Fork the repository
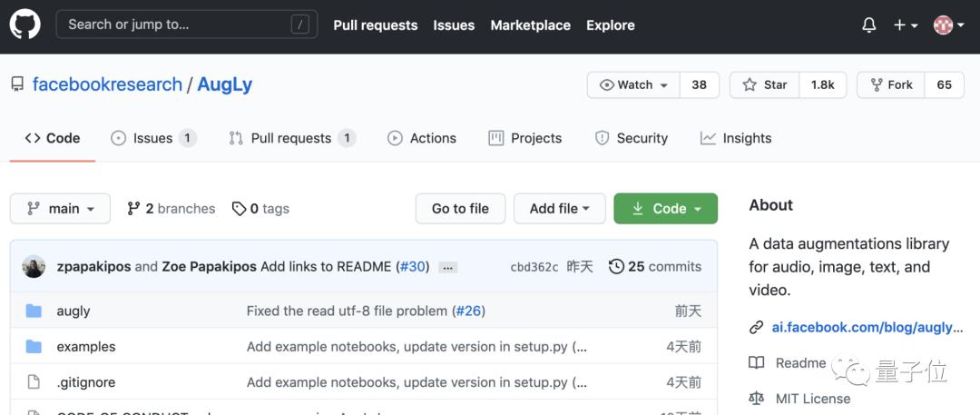Viewport: 980px width, 415px height. coord(891,85)
